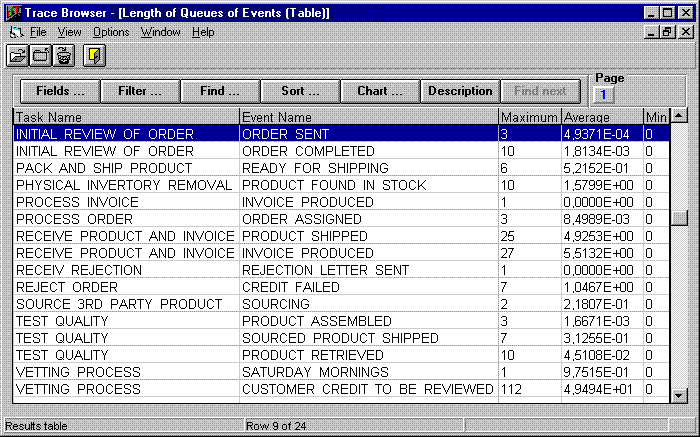The height and width of the screenshot is (437, 700).
Task: Select page 1 in the Page box
Action: click(604, 95)
